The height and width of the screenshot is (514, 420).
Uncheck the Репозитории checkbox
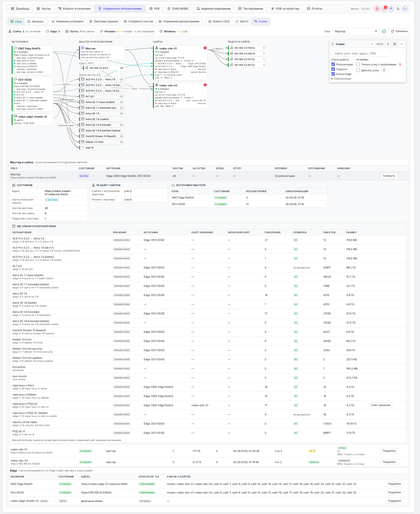[333, 64]
